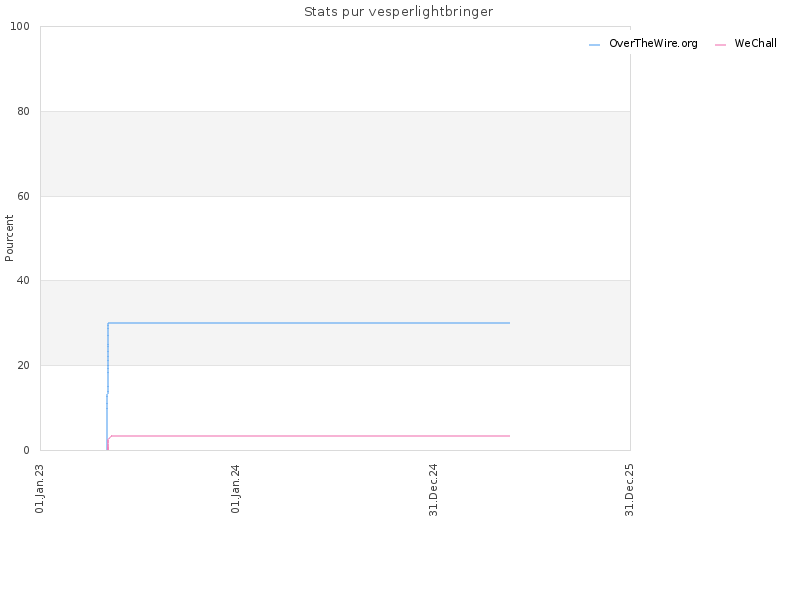Screen dimensions: 800x600
Task: Click the 100 tick on y-axis
Action: (20, 27)
